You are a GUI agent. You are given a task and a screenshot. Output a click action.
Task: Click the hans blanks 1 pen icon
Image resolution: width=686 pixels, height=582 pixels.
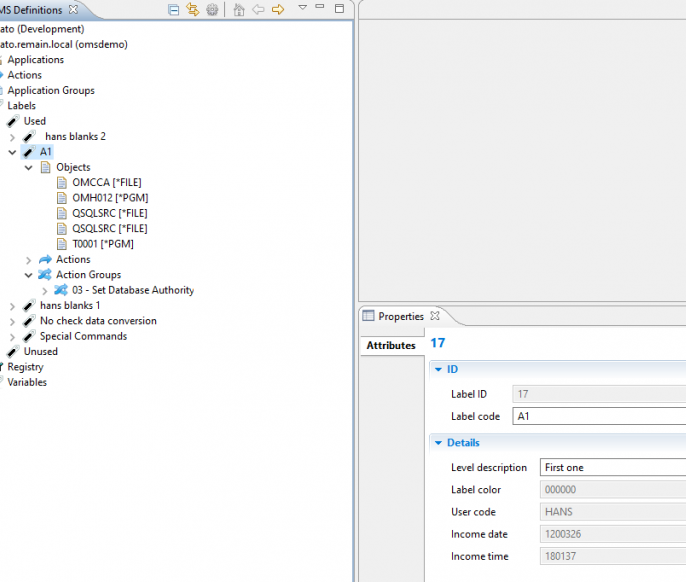[x=29, y=305]
